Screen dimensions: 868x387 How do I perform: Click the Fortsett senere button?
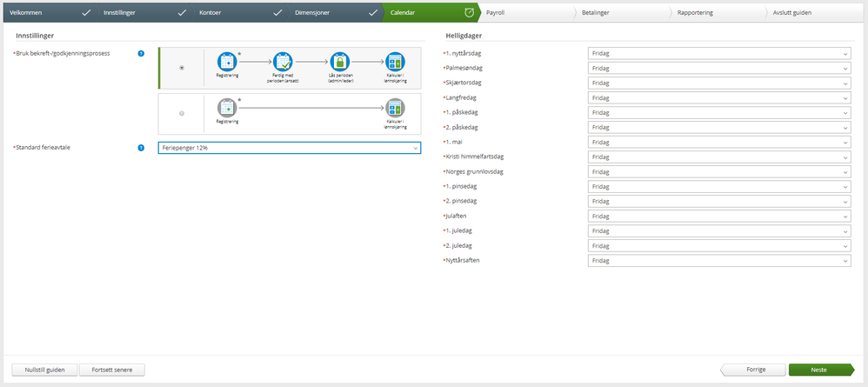point(112,370)
